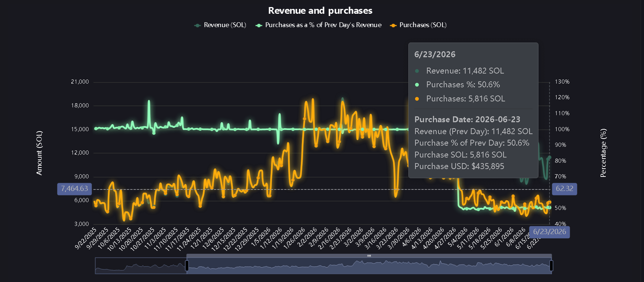
Task: Click the 1/5/2026 date label on x-axis
Action: [262, 237]
